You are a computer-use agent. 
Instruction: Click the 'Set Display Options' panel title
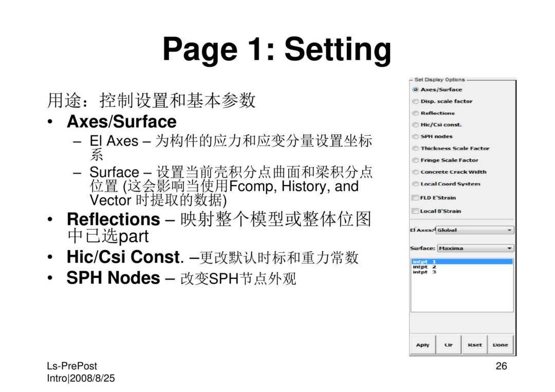pyautogui.click(x=439, y=80)
